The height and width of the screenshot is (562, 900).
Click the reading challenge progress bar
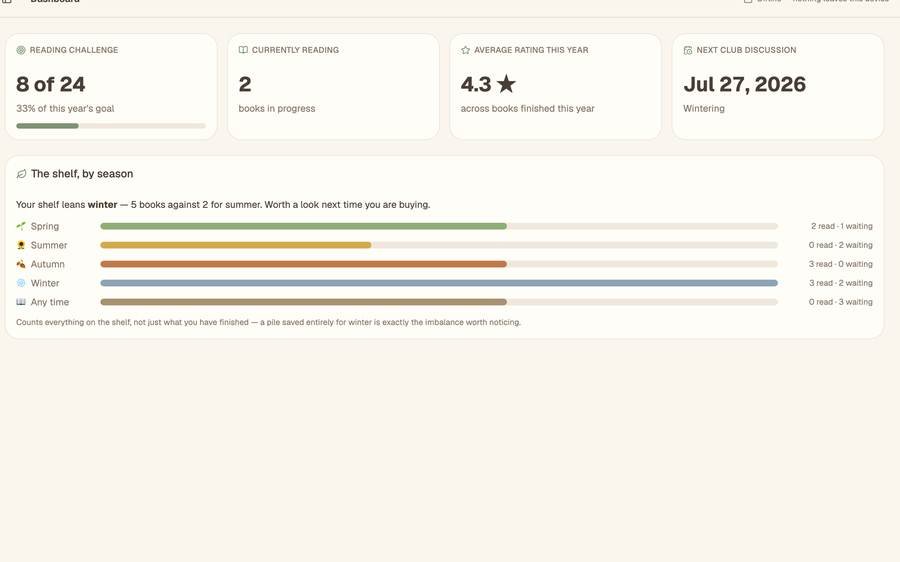[x=111, y=126]
